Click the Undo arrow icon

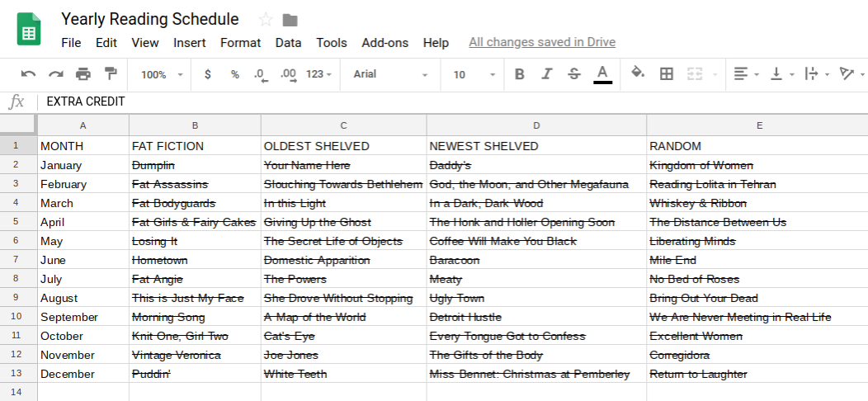click(28, 74)
